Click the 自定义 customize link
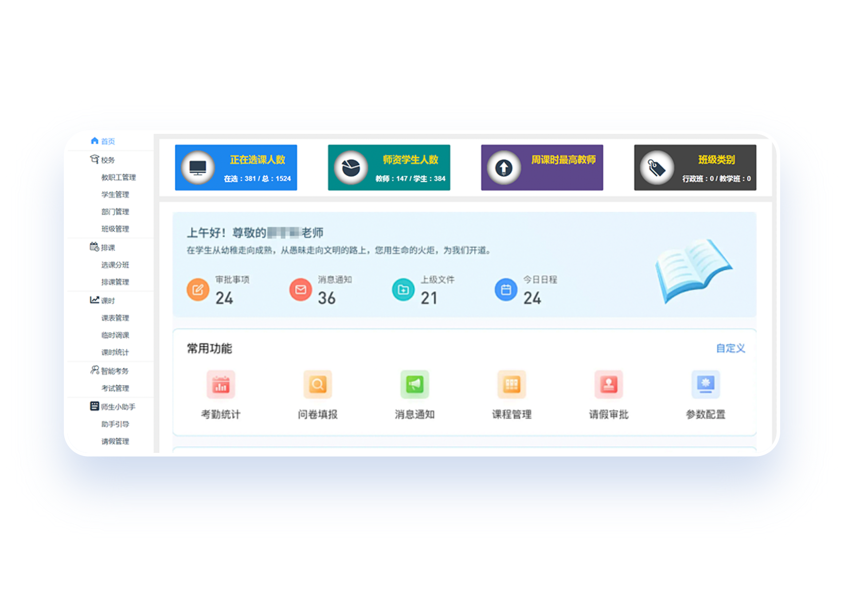The width and height of the screenshot is (844, 616). pyautogui.click(x=730, y=348)
